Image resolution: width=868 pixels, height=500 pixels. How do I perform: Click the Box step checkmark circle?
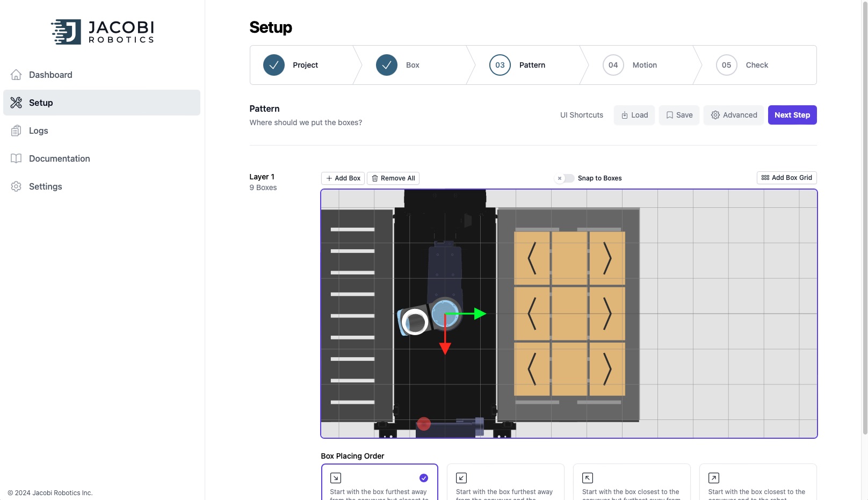387,65
